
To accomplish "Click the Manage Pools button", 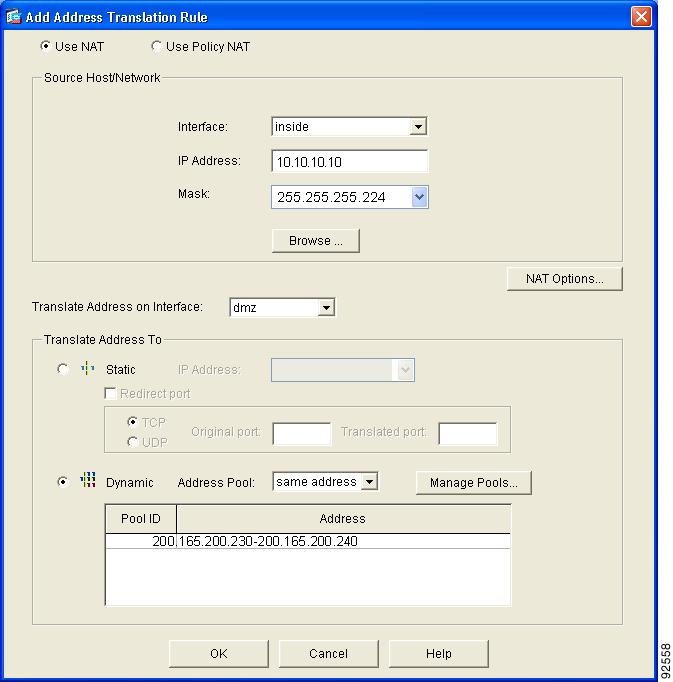I will click(474, 483).
